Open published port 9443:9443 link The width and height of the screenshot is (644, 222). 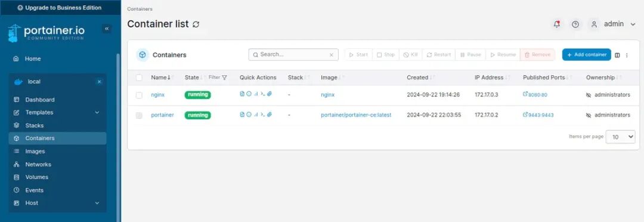(x=538, y=115)
